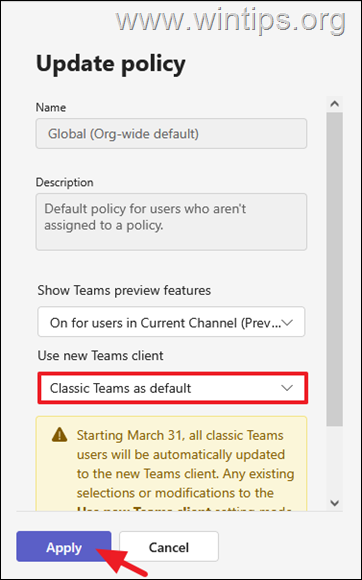Click inside the Description text box

coord(171,222)
